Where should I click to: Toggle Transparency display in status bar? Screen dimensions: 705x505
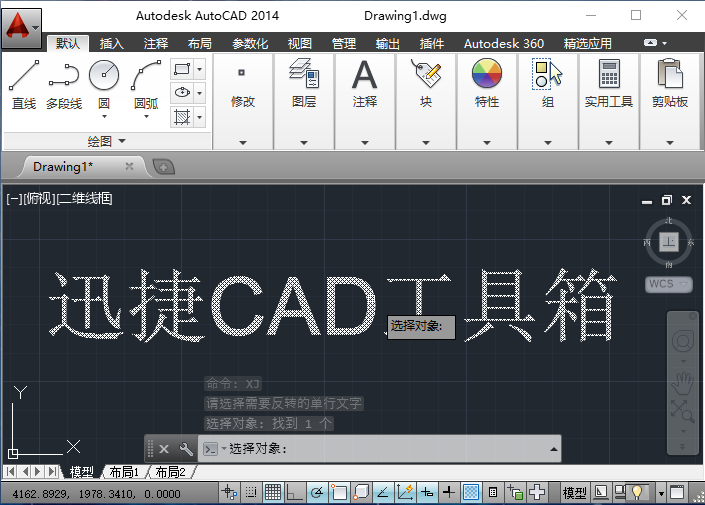point(471,493)
